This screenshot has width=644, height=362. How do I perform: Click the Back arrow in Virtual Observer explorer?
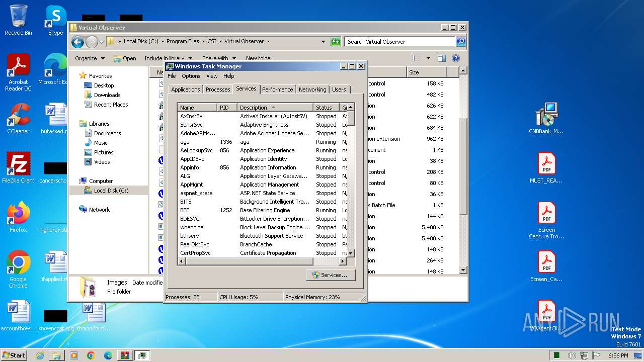(x=77, y=42)
